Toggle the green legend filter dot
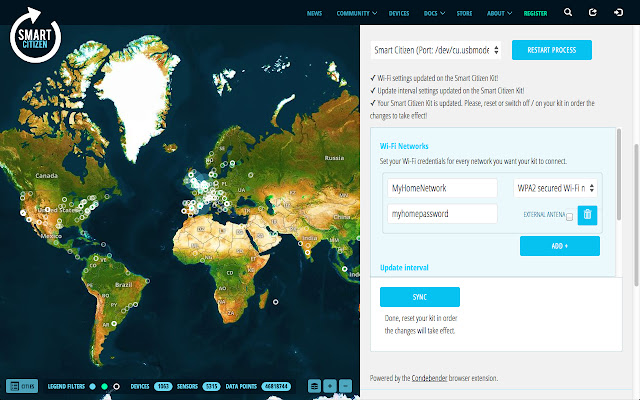640x400 pixels. [104, 385]
